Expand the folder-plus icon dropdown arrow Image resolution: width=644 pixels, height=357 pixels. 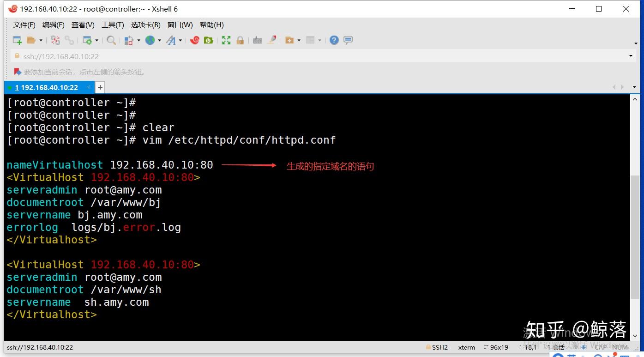pos(299,40)
